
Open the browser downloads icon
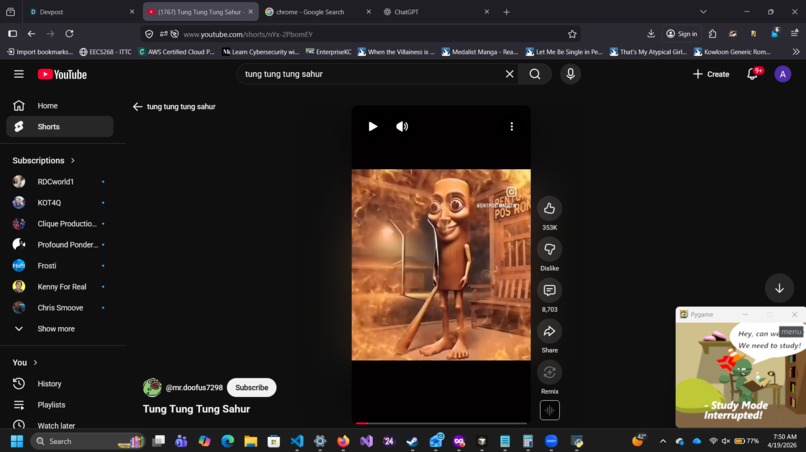[x=651, y=34]
